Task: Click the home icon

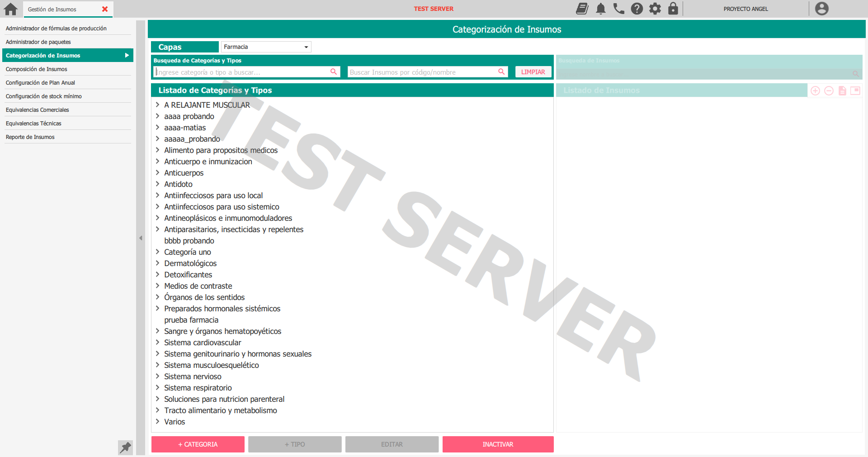Action: point(10,9)
